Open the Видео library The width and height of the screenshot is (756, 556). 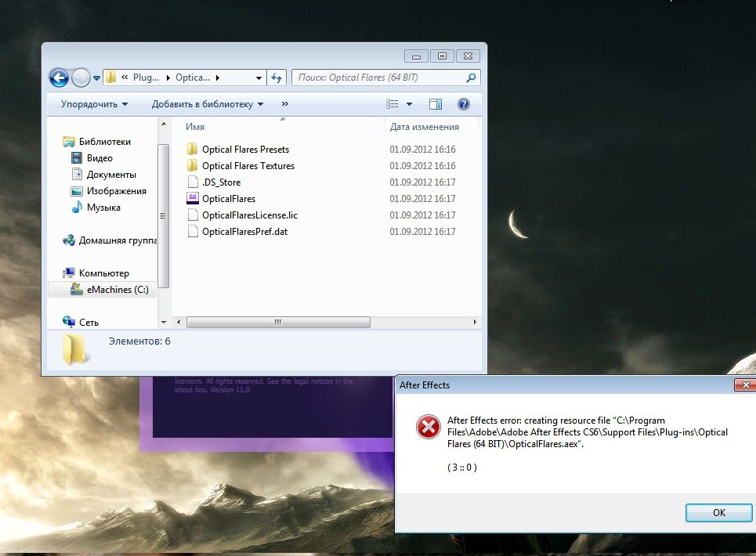click(99, 158)
